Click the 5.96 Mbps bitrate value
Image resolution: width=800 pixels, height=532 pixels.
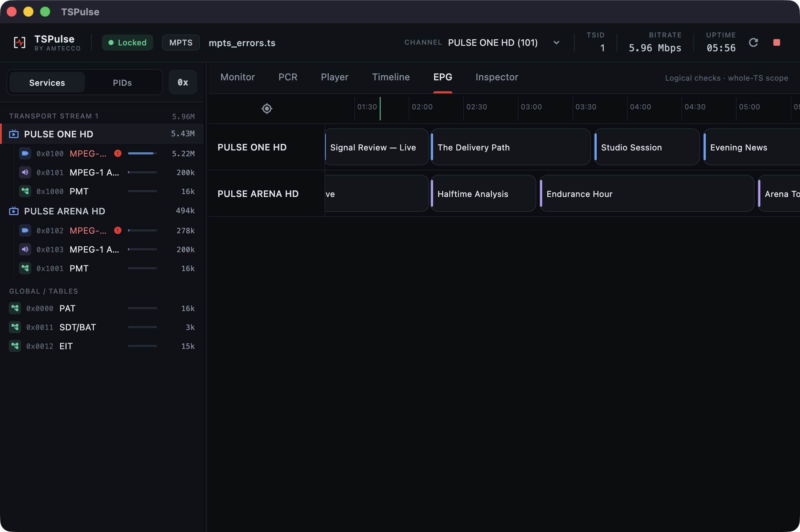click(655, 48)
